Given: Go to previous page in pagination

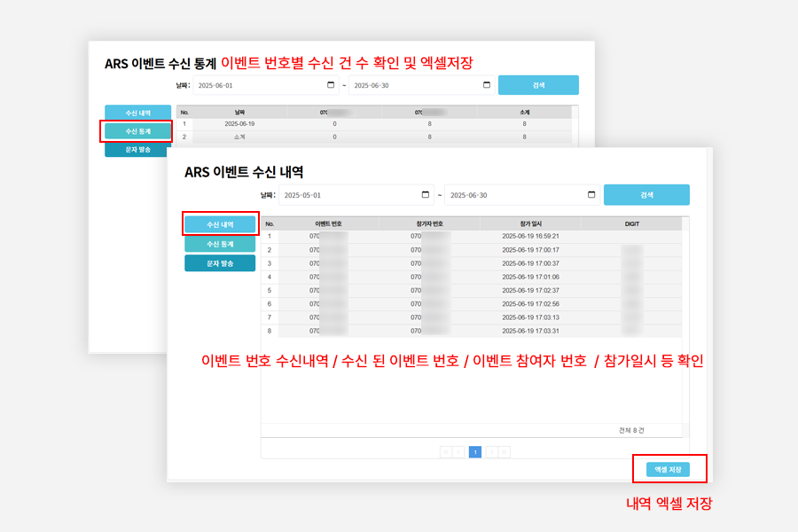Looking at the screenshot, I should pos(460,452).
